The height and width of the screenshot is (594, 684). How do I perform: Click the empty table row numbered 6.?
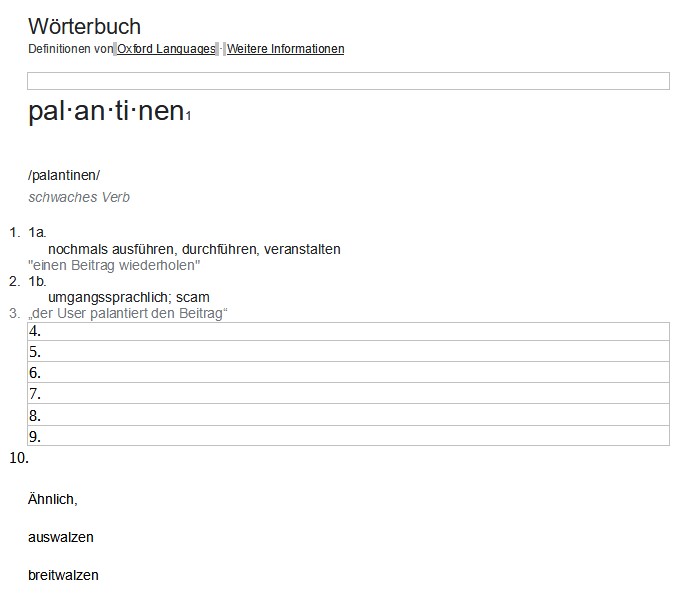[x=348, y=372]
